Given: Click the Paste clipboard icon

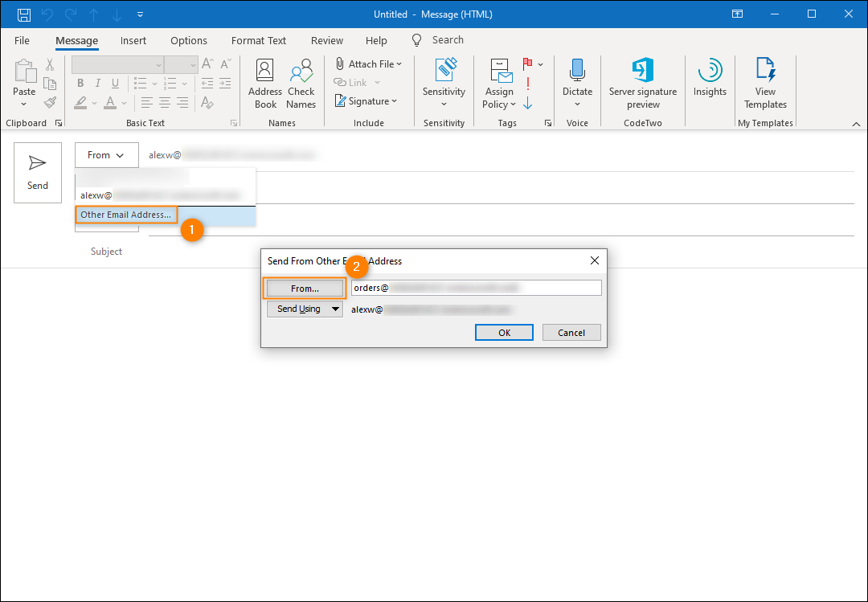Looking at the screenshot, I should [x=24, y=72].
